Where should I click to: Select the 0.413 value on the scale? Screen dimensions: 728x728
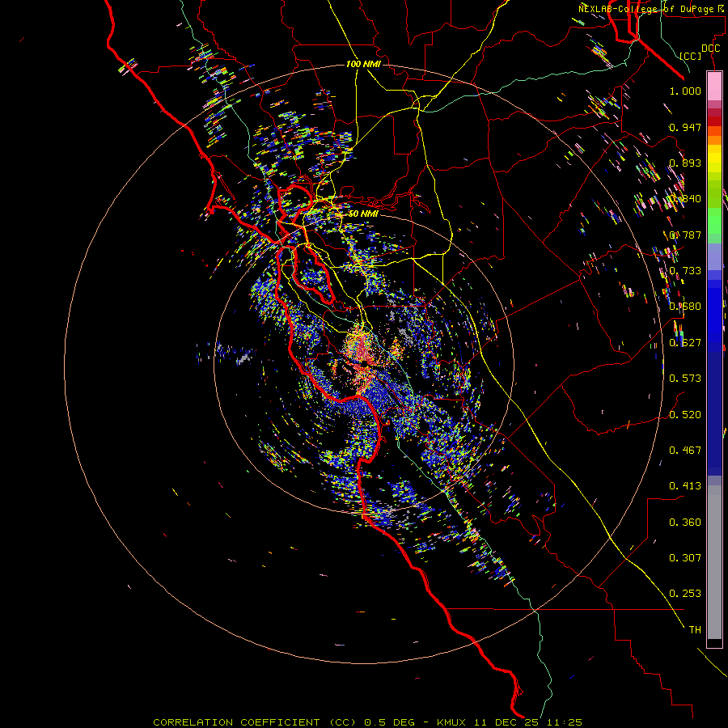(x=685, y=485)
